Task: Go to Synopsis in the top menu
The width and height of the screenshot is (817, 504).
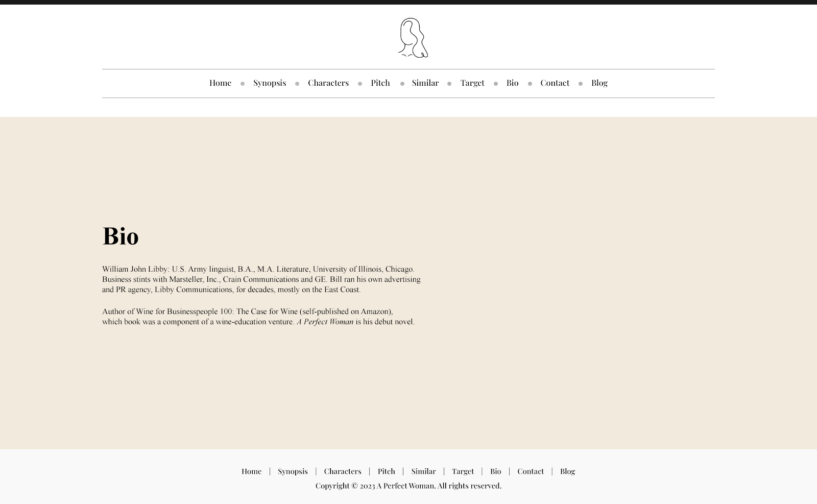Action: pyautogui.click(x=269, y=83)
